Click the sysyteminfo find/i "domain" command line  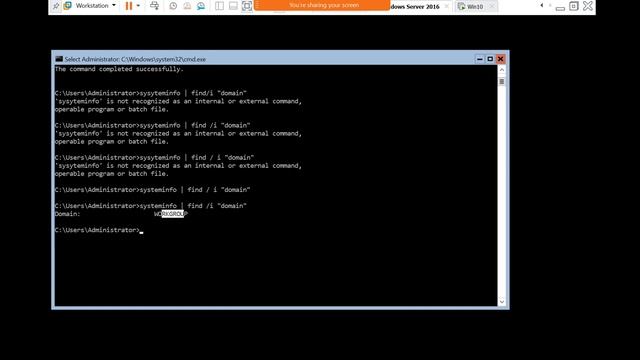click(151, 93)
